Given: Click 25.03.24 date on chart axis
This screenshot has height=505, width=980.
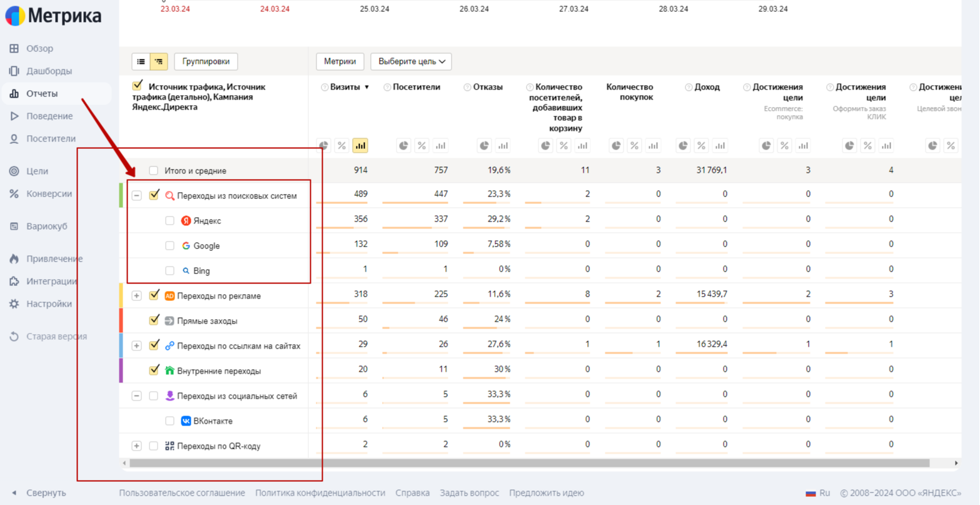Looking at the screenshot, I should point(375,9).
